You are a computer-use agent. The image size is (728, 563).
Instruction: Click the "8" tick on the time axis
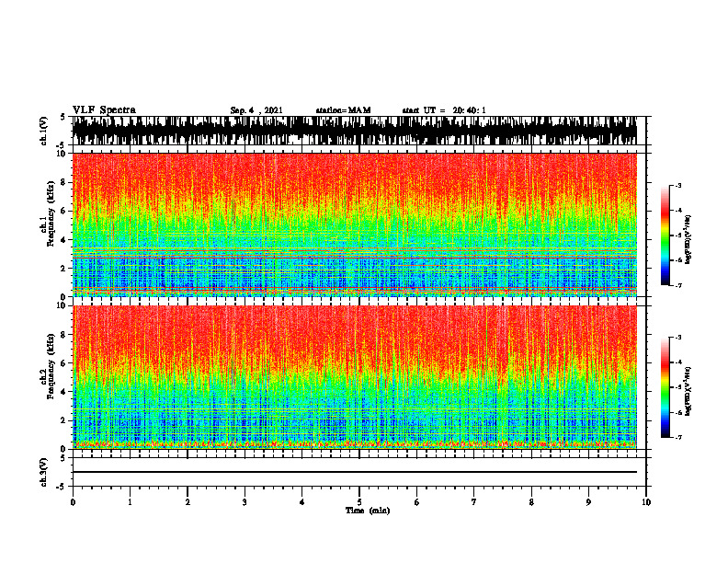click(x=531, y=502)
